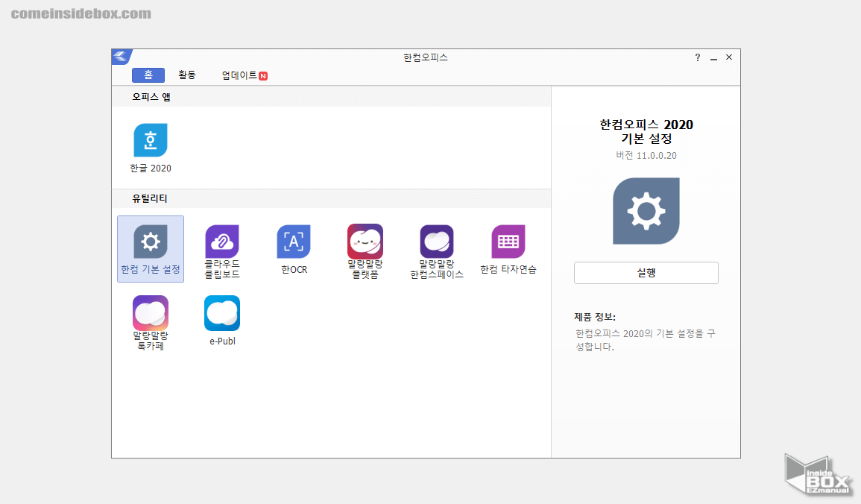The width and height of the screenshot is (861, 504).
Task: Click the Hancom logo in the title bar
Action: point(122,57)
